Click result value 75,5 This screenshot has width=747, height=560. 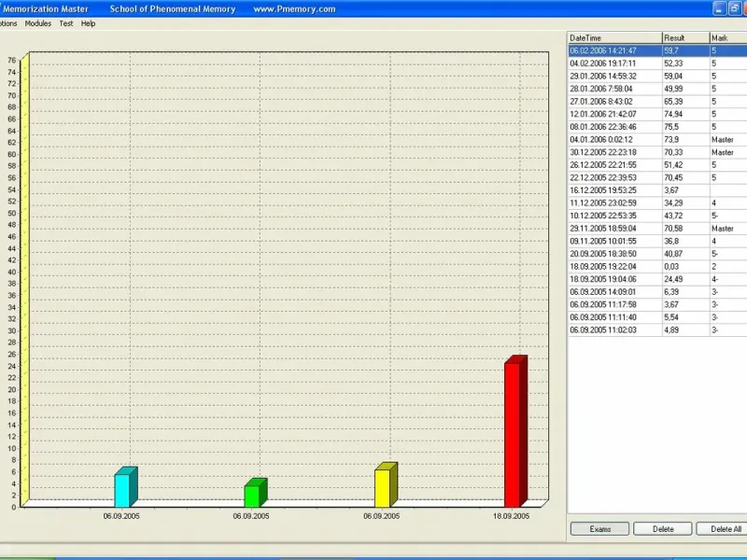(671, 127)
